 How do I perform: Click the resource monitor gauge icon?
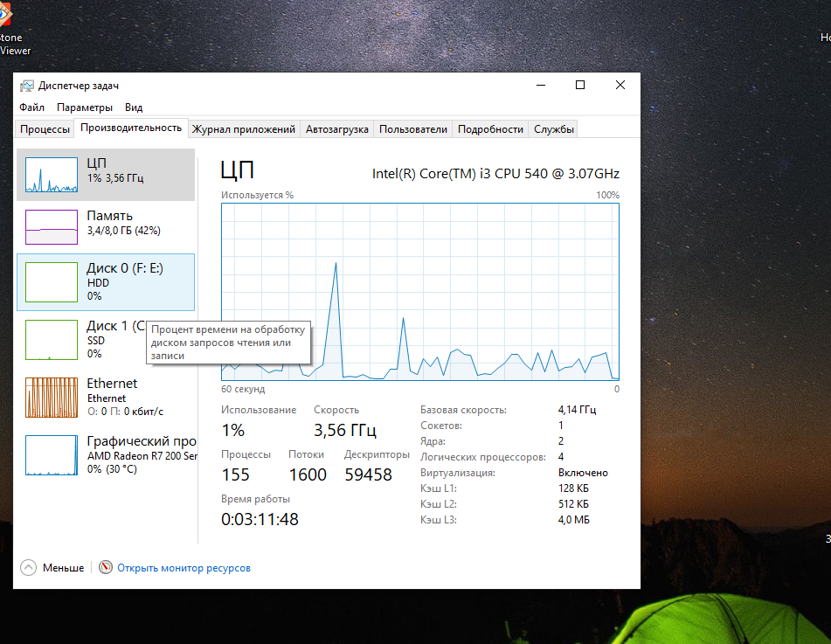[106, 568]
